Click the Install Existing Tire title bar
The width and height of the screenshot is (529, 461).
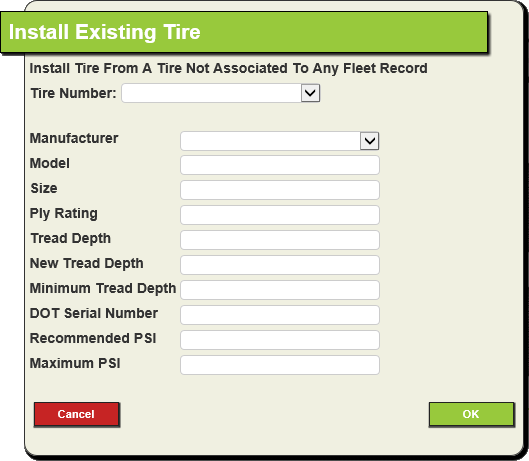pos(244,32)
